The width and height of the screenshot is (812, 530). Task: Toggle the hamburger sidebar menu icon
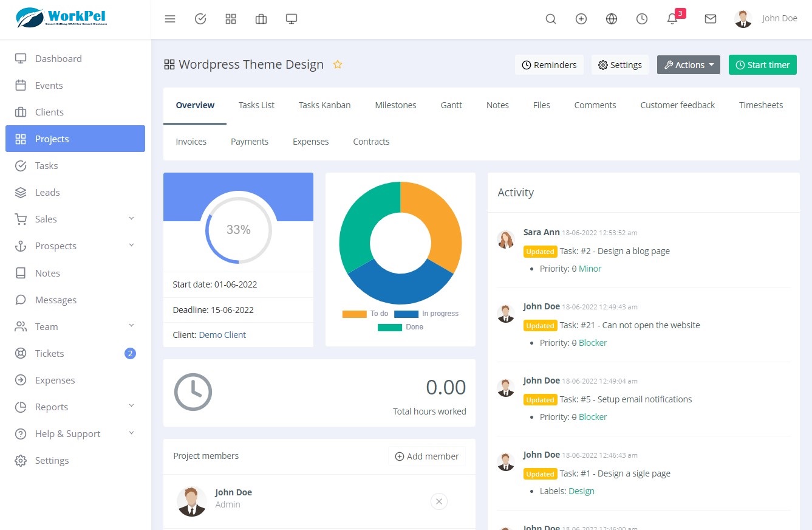[170, 19]
